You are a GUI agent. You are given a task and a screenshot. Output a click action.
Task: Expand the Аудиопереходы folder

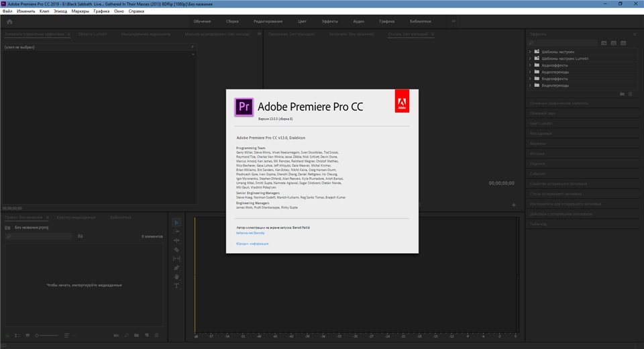pyautogui.click(x=530, y=72)
